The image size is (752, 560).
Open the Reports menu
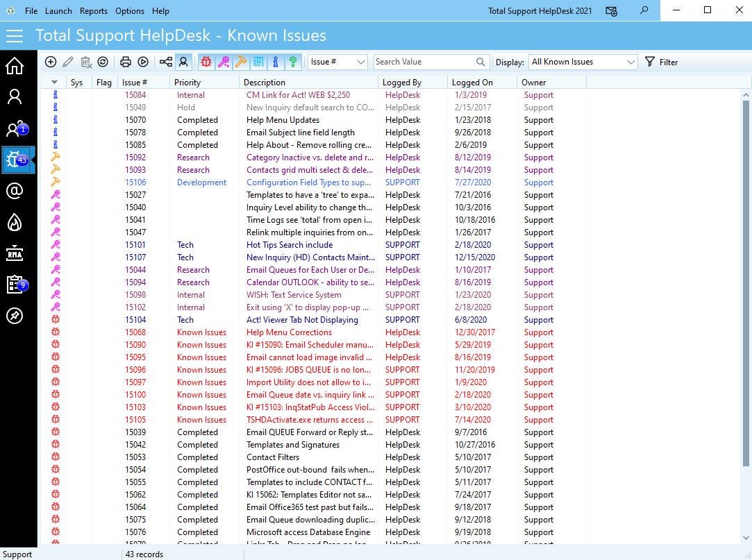[x=93, y=10]
